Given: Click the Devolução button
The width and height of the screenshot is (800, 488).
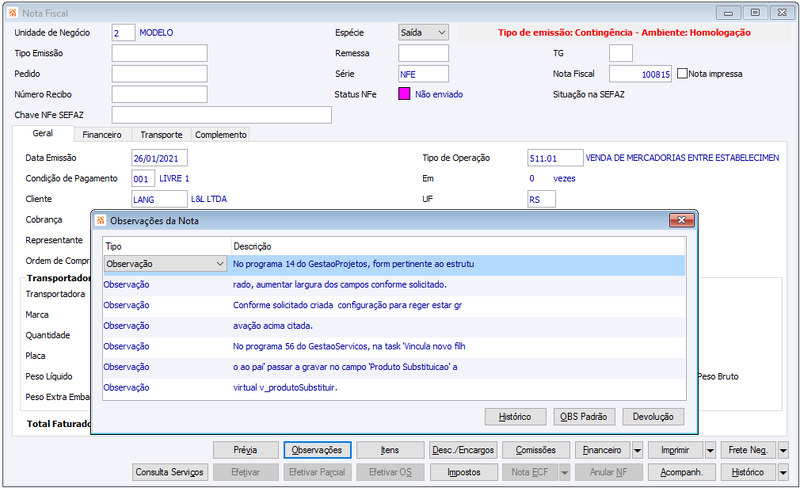Looking at the screenshot, I should pyautogui.click(x=653, y=417).
